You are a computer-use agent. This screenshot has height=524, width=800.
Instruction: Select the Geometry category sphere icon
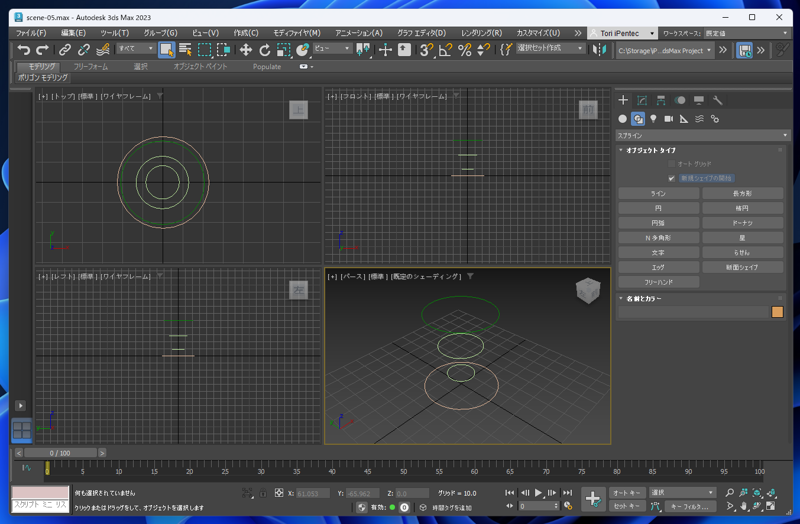tap(622, 119)
